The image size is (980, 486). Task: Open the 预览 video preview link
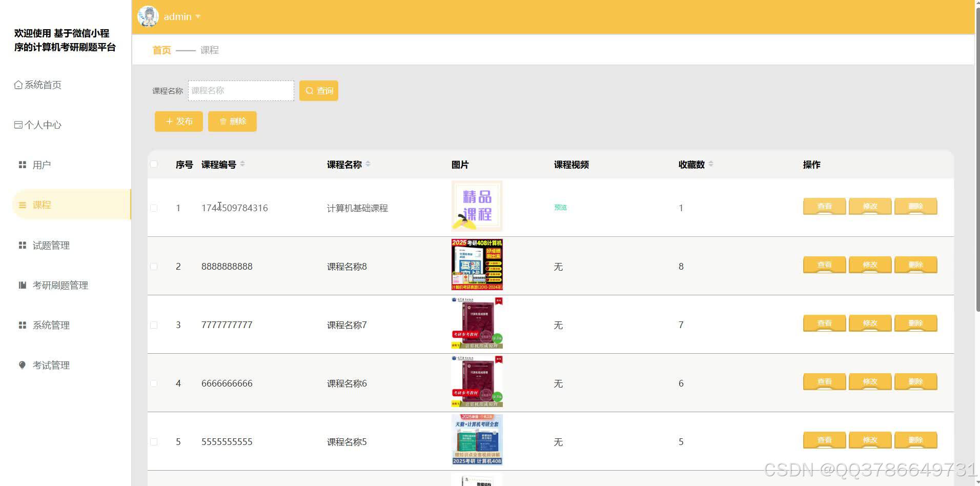560,207
